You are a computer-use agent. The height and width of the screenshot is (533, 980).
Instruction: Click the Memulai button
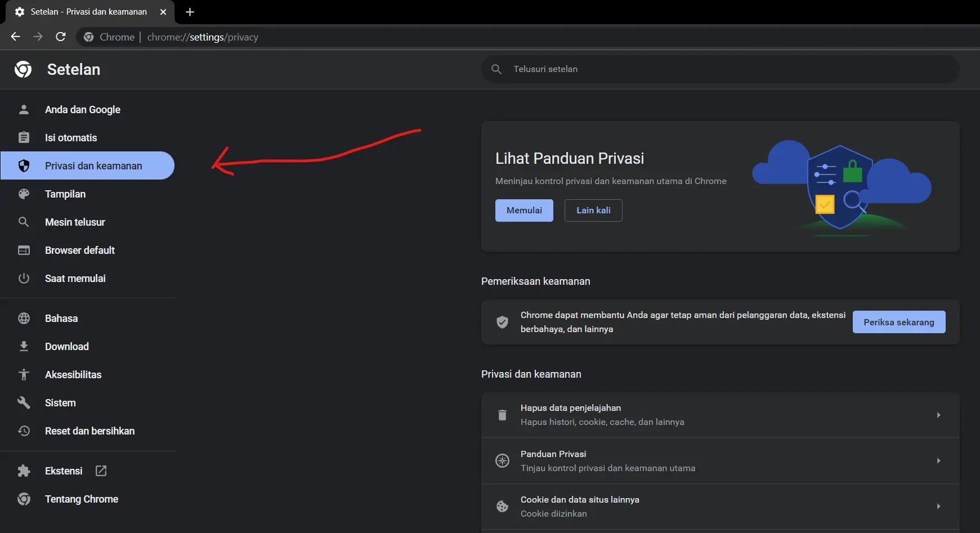pyautogui.click(x=524, y=210)
